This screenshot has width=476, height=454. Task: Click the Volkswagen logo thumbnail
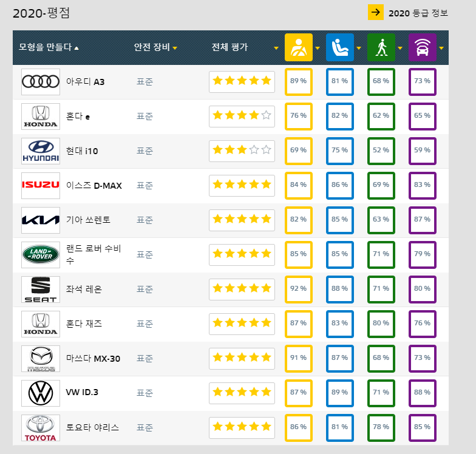pyautogui.click(x=41, y=393)
